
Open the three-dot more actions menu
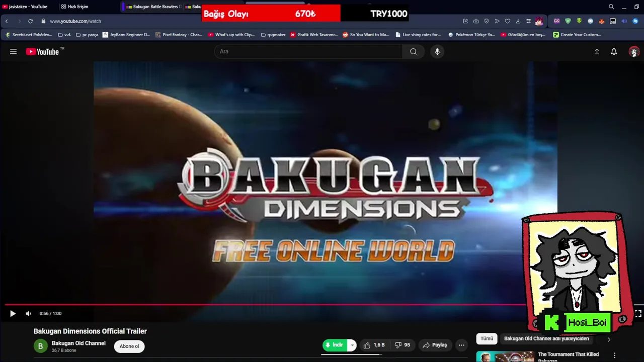click(461, 345)
